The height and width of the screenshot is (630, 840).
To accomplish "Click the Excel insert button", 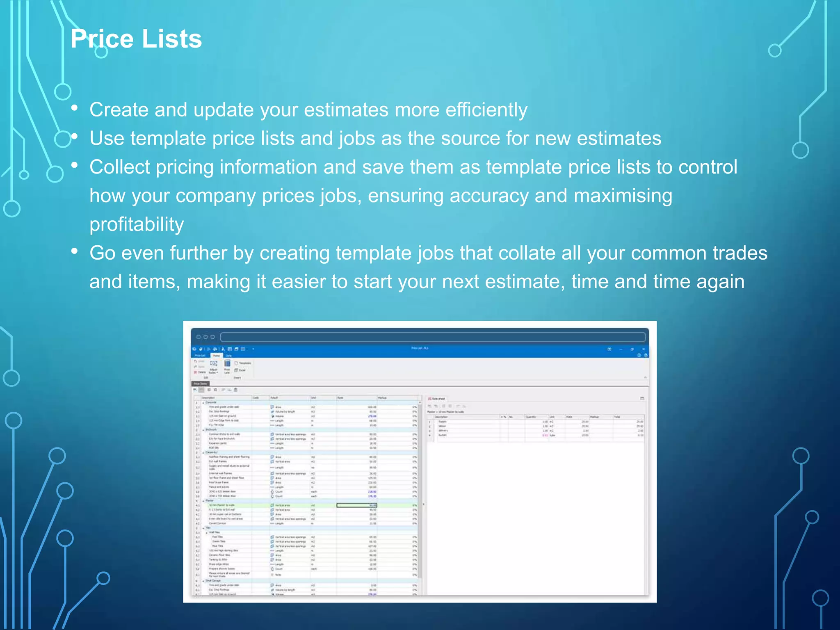I will pyautogui.click(x=240, y=370).
